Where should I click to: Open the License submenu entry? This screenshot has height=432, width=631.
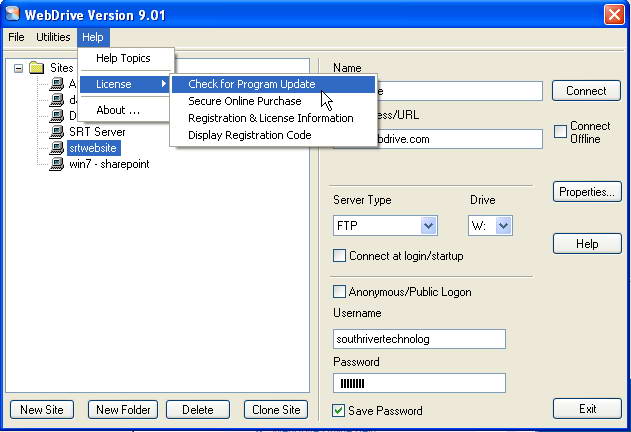click(x=124, y=84)
